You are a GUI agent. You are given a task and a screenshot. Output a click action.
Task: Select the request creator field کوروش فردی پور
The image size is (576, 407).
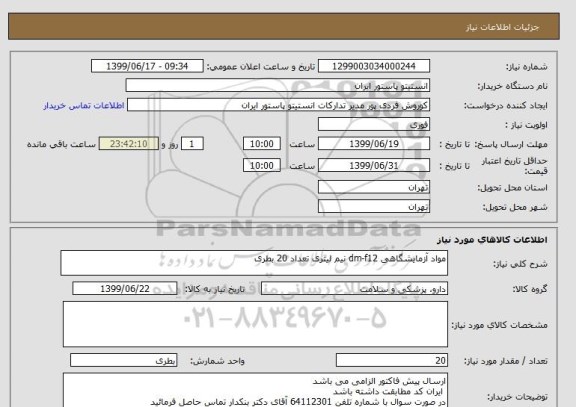[x=278, y=105]
